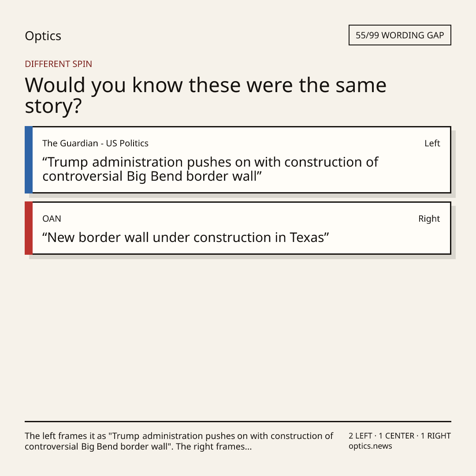Open the 55/99 WORDING GAP badge

pos(400,35)
